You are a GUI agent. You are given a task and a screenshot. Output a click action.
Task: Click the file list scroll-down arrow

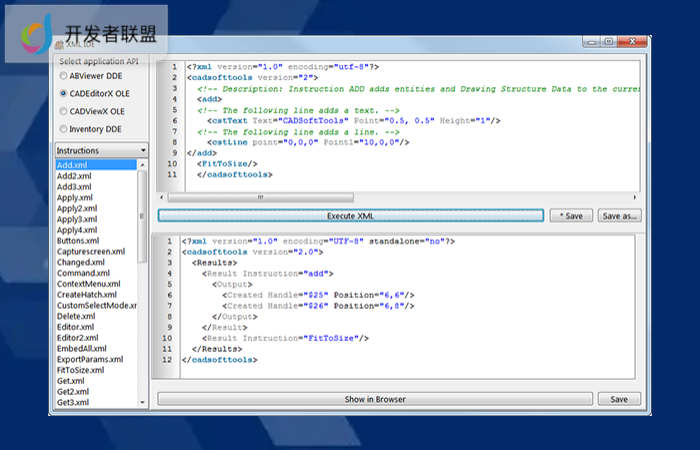(x=142, y=402)
